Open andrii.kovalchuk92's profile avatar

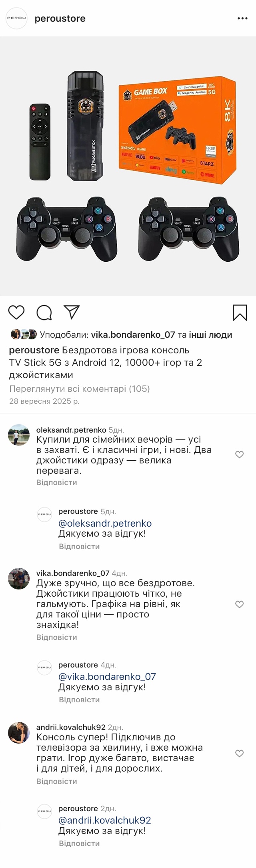[x=19, y=733]
